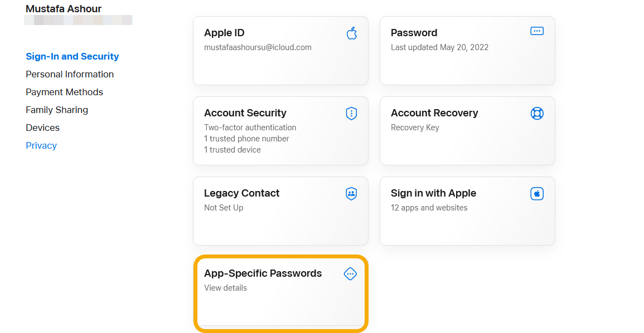Click the people icon on Legacy Contact card
This screenshot has height=333, width=644.
(351, 193)
